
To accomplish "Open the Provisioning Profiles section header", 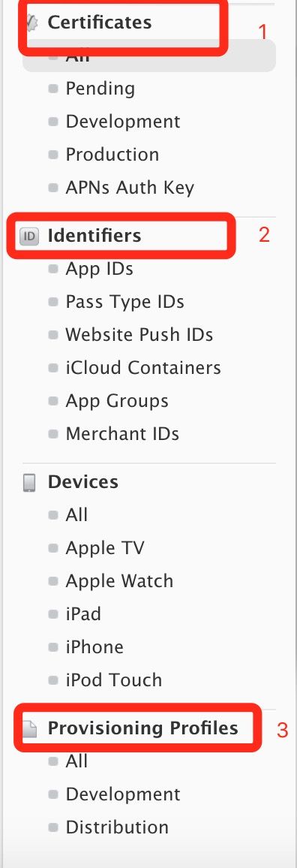I will (x=142, y=728).
